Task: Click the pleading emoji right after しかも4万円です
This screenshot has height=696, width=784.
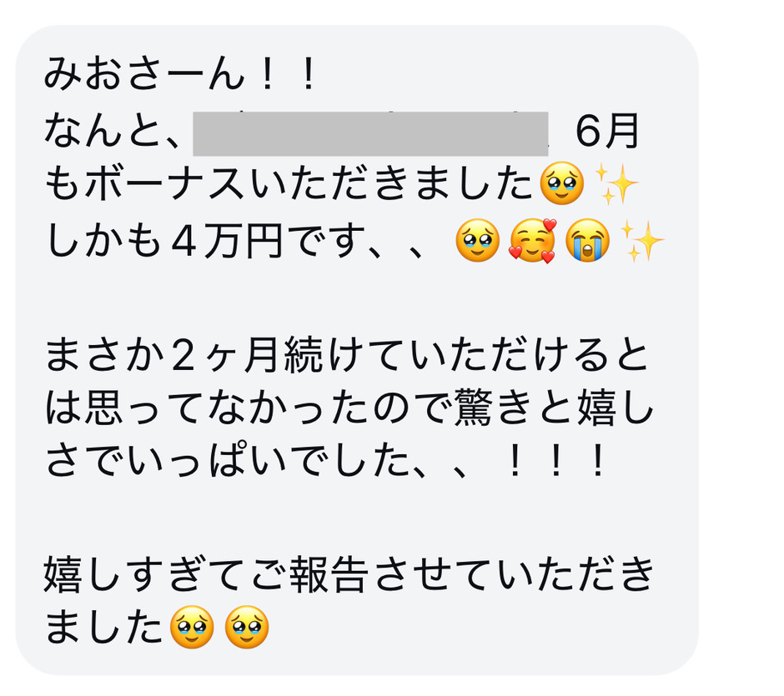Action: point(478,240)
